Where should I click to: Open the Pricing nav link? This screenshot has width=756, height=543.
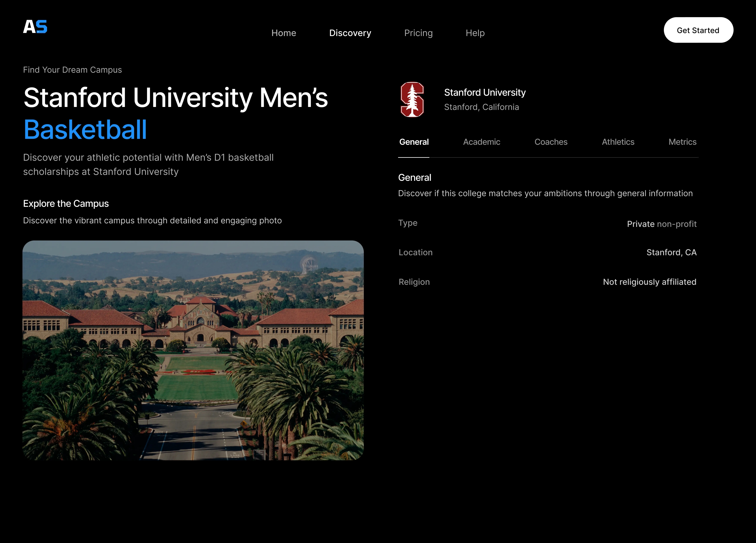(x=418, y=33)
